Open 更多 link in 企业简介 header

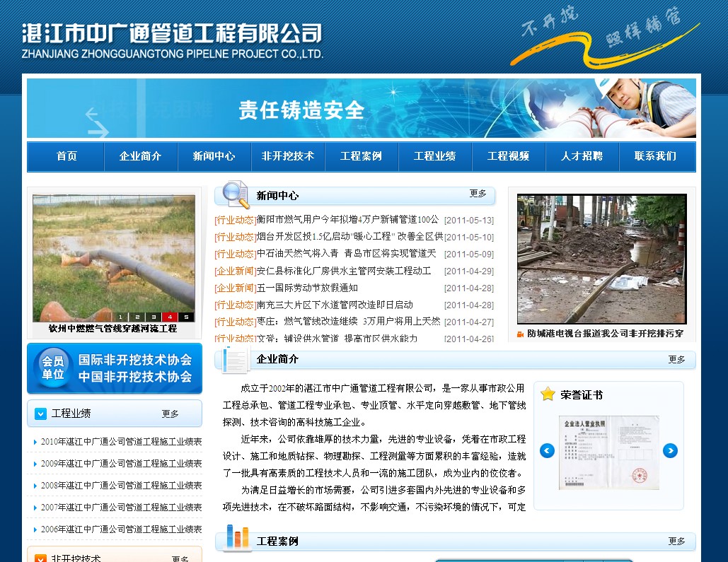(x=677, y=360)
